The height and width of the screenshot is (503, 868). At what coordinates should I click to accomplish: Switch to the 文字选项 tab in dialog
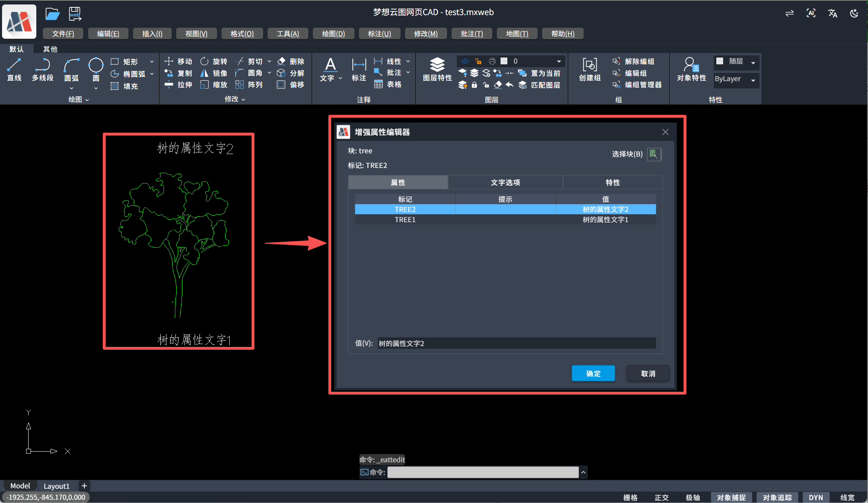(x=505, y=183)
